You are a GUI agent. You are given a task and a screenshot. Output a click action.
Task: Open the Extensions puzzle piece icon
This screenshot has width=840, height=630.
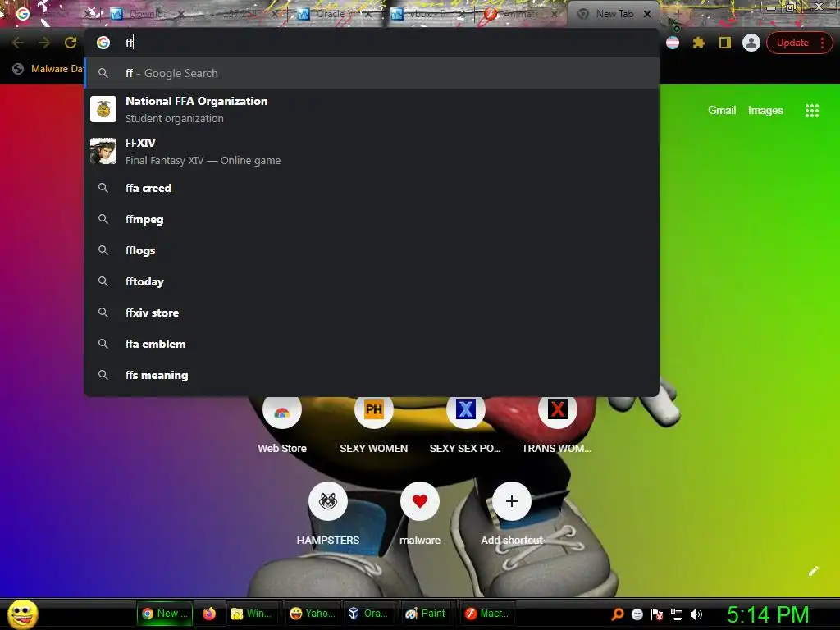(x=699, y=43)
